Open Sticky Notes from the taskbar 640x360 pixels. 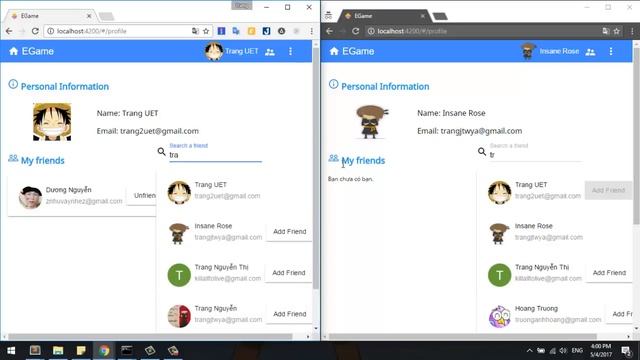pos(81,351)
